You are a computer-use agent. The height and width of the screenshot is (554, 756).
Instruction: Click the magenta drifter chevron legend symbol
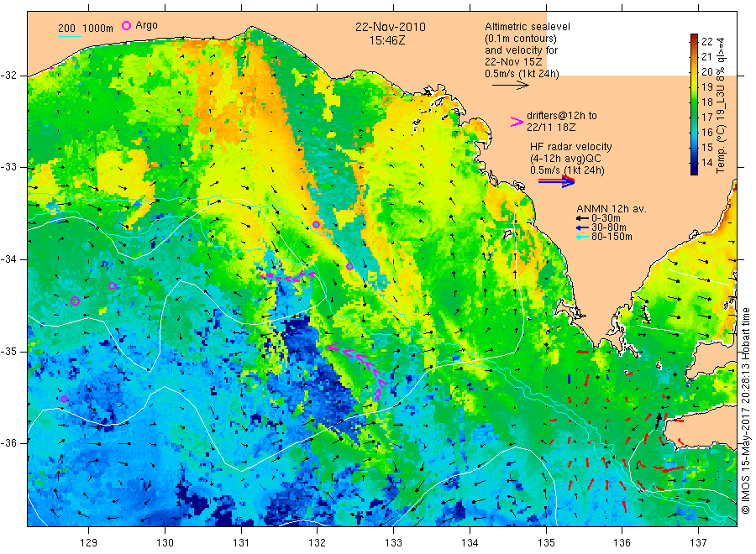[x=517, y=122]
